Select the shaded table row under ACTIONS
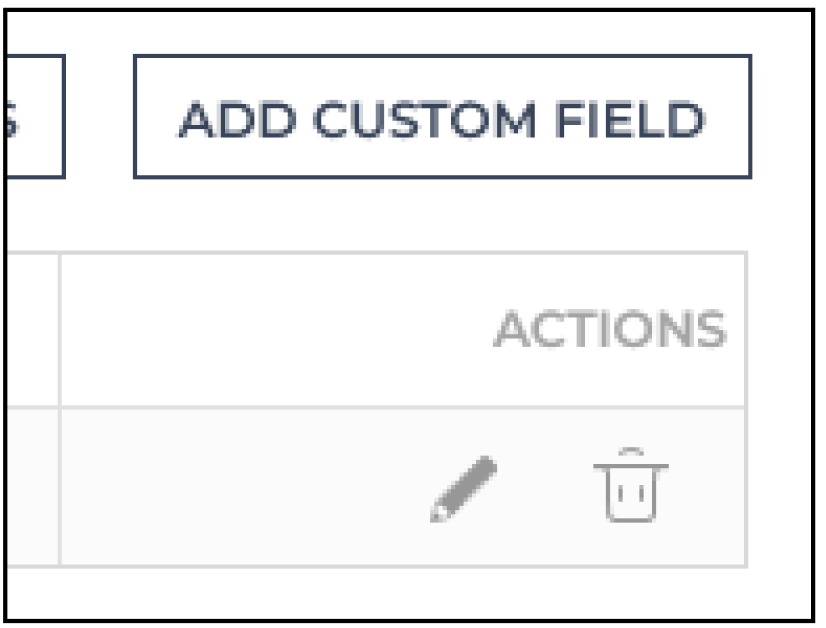Viewport: 826px width, 628px height. (x=376, y=487)
